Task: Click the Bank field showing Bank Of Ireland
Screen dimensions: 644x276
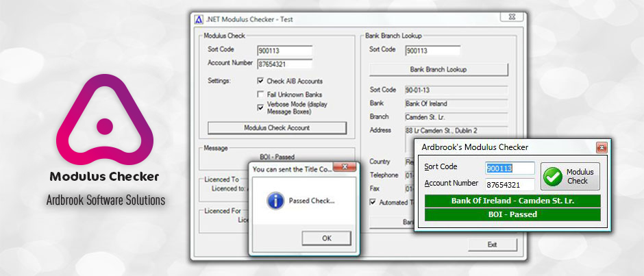Action: [x=456, y=103]
